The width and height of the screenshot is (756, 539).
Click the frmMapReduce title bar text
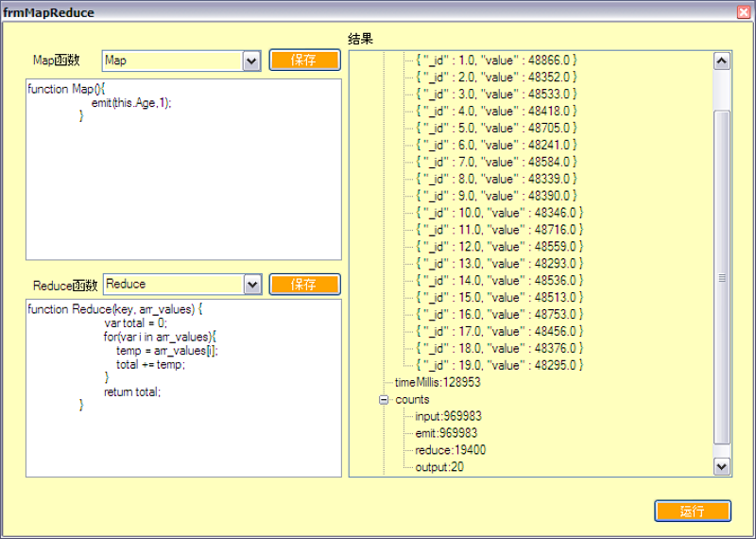[x=49, y=12]
